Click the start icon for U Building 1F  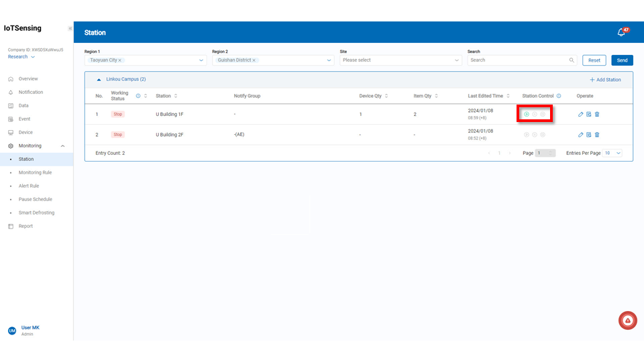click(527, 115)
